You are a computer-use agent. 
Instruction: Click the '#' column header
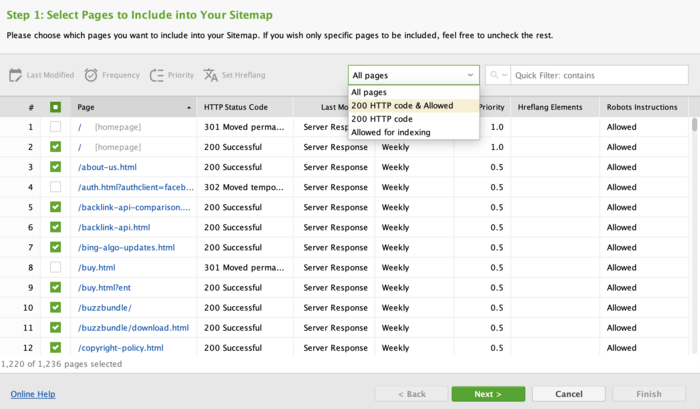point(31,107)
